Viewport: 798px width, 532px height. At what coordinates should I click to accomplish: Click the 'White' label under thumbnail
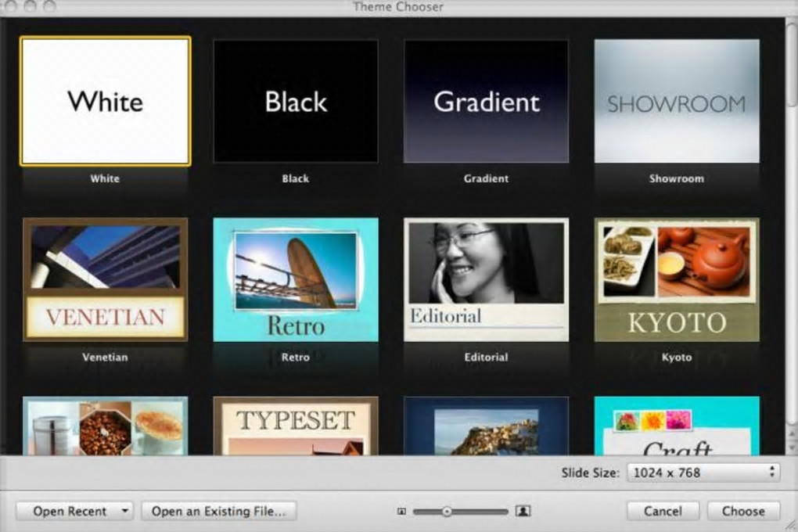point(105,178)
